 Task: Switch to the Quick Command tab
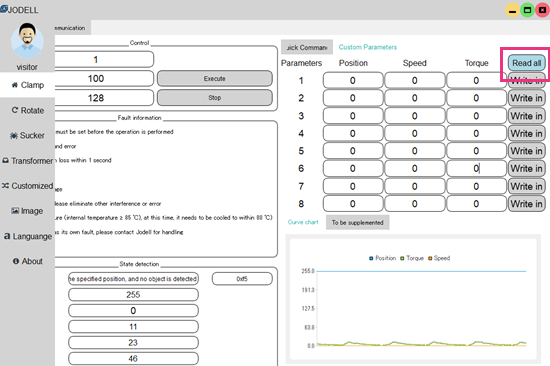tap(307, 47)
